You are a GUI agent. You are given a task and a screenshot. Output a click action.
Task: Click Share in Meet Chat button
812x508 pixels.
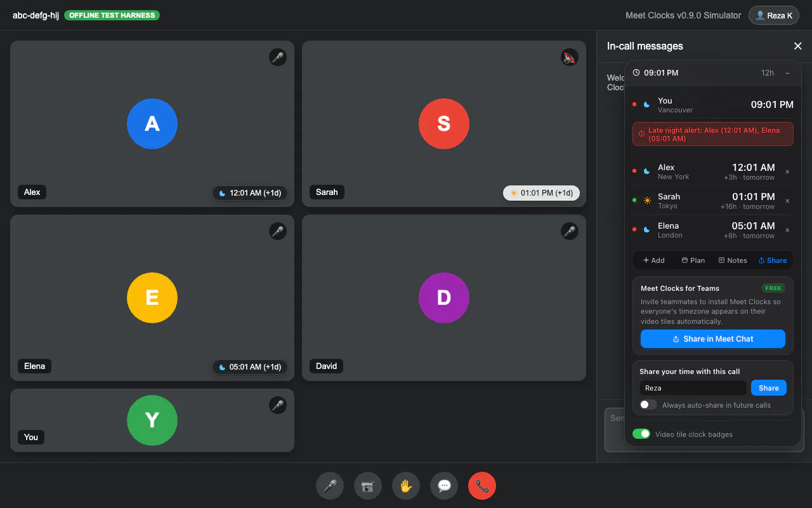click(x=713, y=339)
